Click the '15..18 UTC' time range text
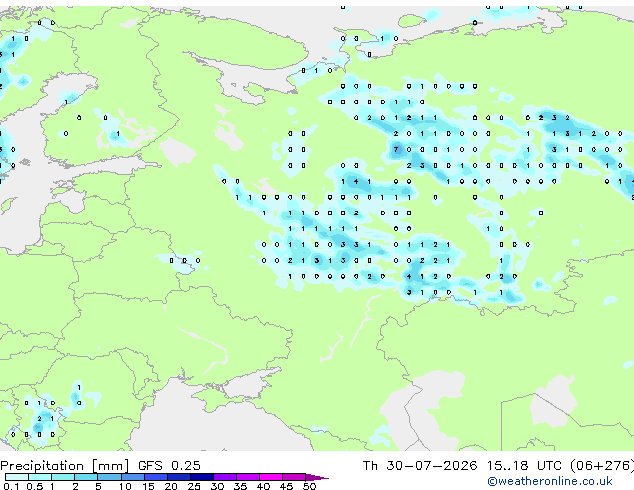This screenshot has height=490, width=634. click(x=524, y=465)
